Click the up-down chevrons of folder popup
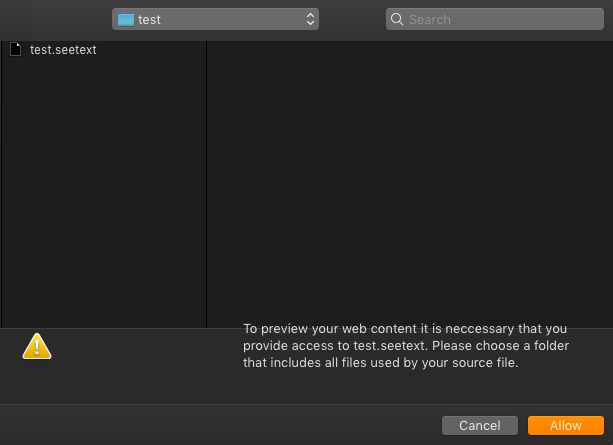The height and width of the screenshot is (445, 613). click(310, 19)
